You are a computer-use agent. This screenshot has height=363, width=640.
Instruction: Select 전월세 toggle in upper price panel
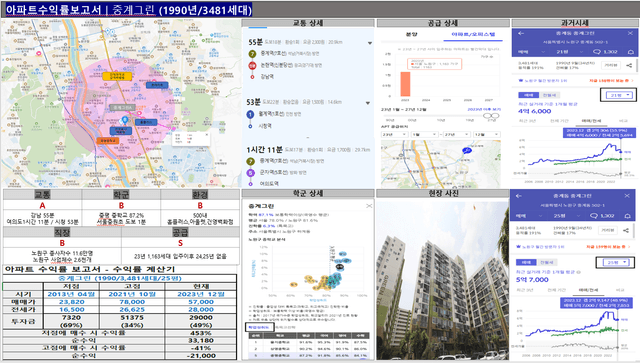point(549,95)
